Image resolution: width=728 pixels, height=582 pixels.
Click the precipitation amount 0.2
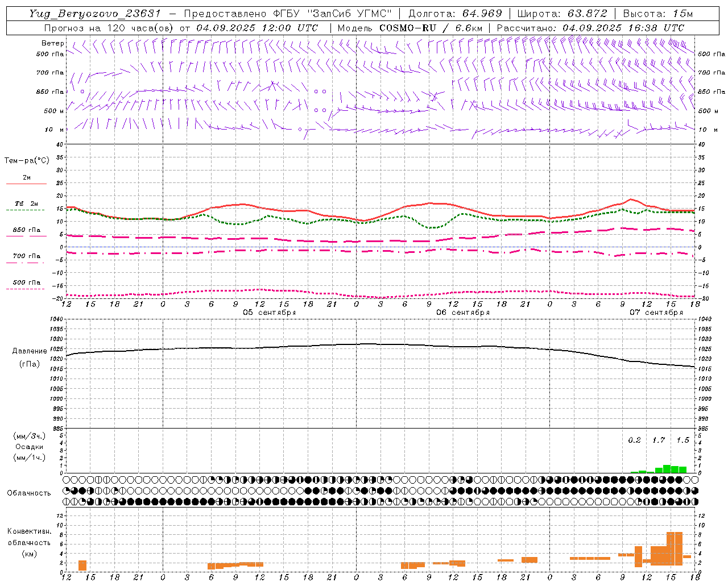[x=634, y=440]
